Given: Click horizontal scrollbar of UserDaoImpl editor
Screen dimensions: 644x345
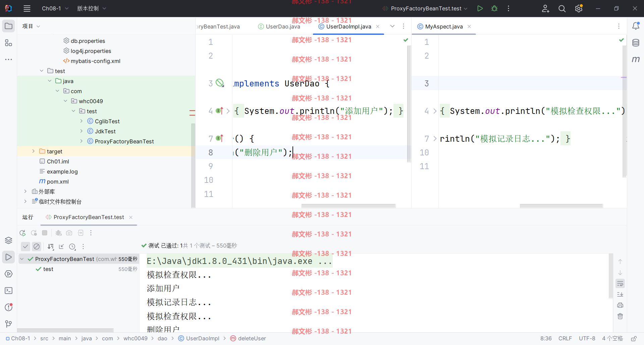Looking at the screenshot, I should point(348,206).
